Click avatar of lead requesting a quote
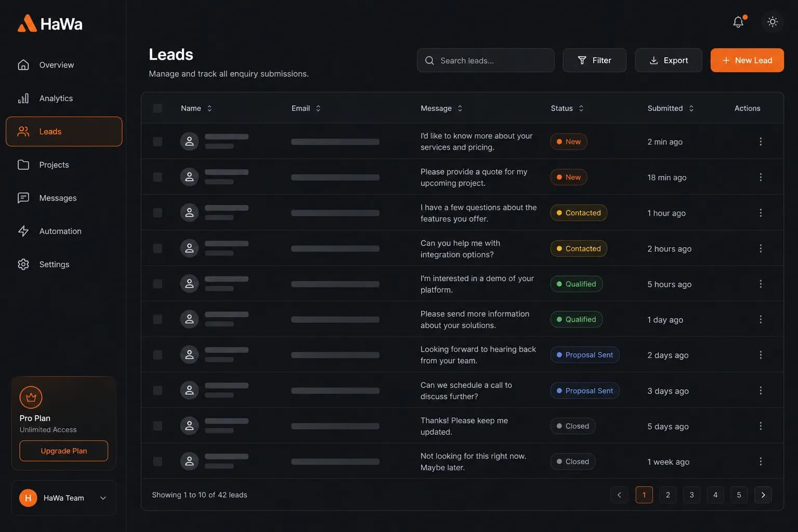798x532 pixels. [190, 177]
